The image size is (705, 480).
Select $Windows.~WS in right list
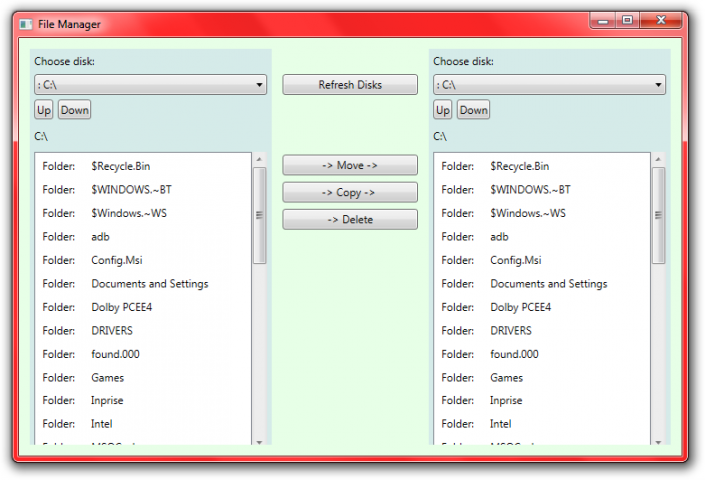pos(542,213)
